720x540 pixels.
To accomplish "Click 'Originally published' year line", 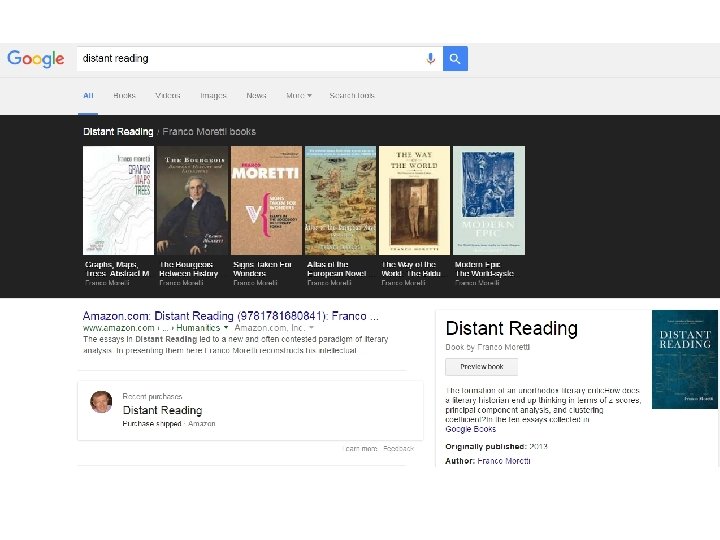I will coord(496,446).
